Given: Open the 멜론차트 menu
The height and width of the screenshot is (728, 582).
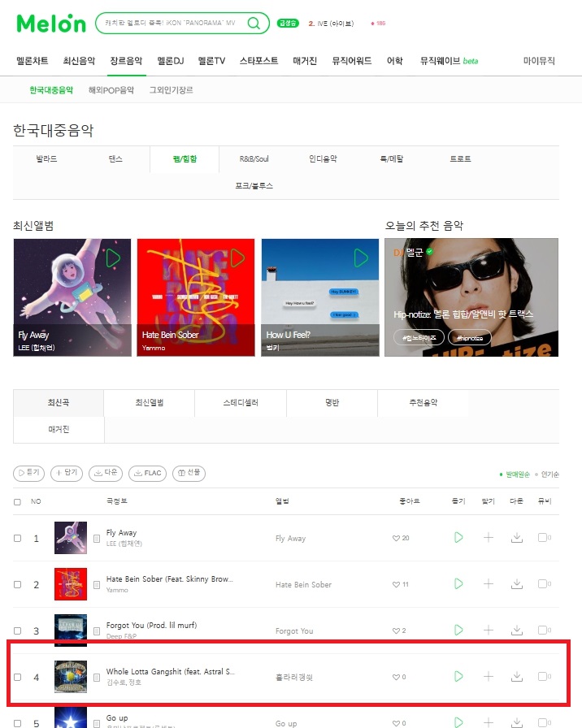Looking at the screenshot, I should click(32, 61).
